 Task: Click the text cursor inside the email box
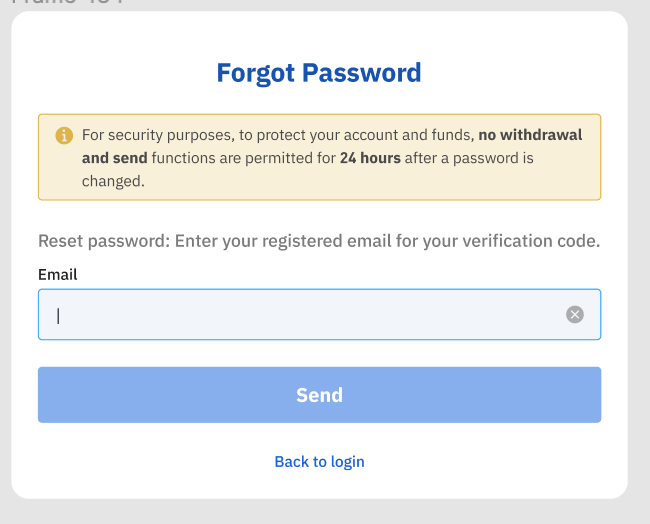click(58, 315)
